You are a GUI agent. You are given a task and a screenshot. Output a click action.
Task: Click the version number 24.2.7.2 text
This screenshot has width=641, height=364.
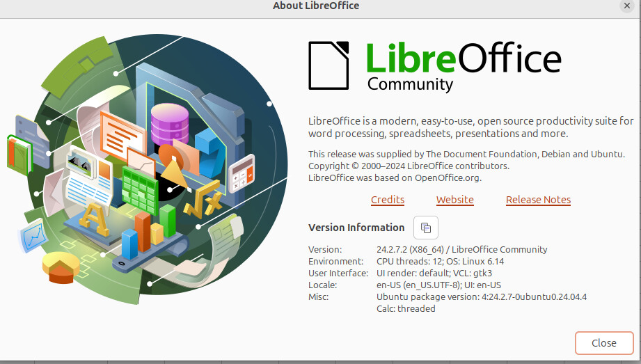392,249
